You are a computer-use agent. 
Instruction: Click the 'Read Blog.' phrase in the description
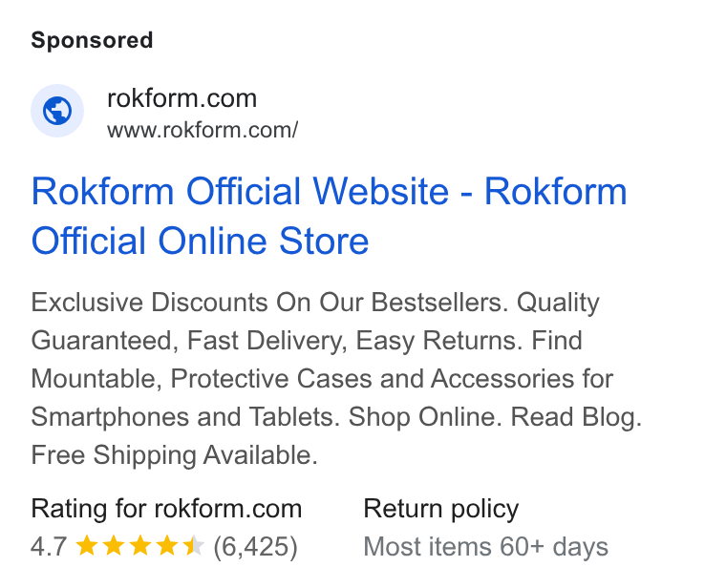[x=575, y=417]
